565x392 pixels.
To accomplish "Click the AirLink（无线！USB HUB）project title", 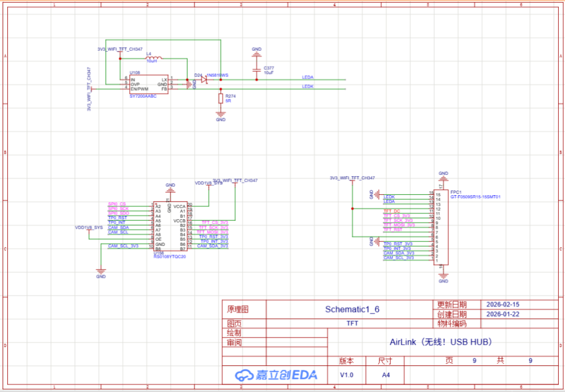I will click(441, 342).
